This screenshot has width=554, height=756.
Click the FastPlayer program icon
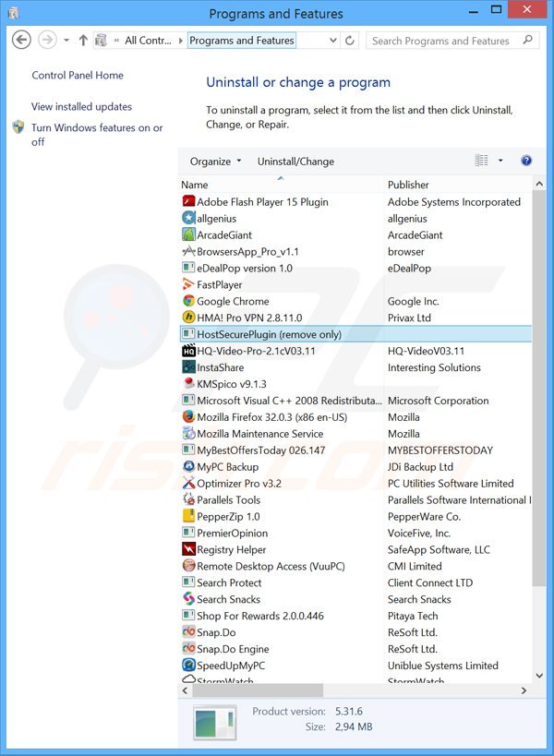click(x=188, y=284)
